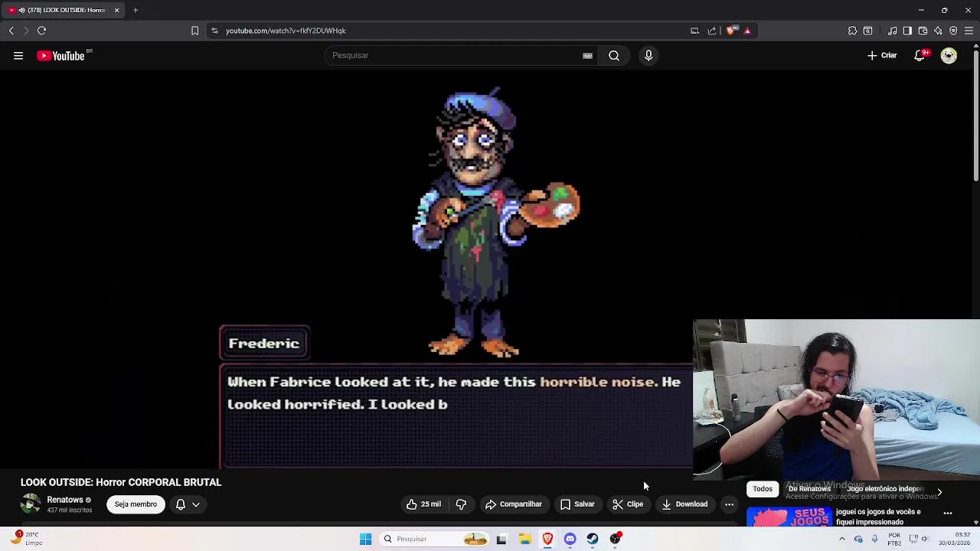Open Task View on the taskbar
980x551 pixels.
point(501,539)
